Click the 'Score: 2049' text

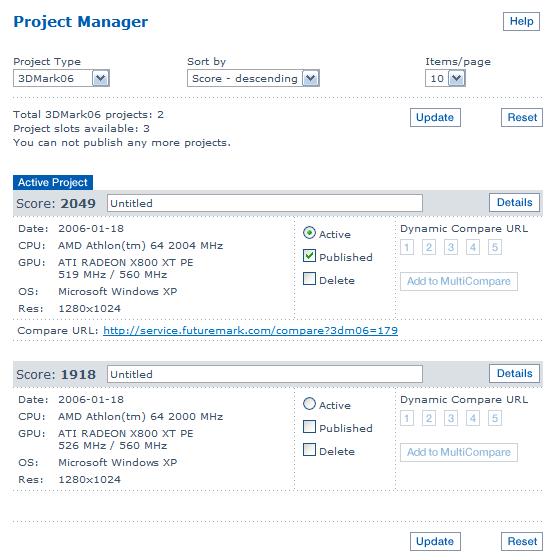coord(56,204)
